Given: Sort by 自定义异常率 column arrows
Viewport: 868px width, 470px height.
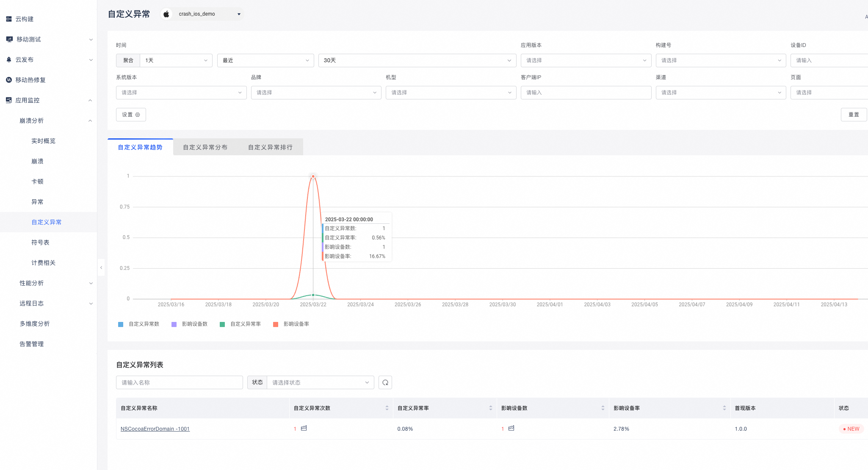Looking at the screenshot, I should click(x=490, y=408).
